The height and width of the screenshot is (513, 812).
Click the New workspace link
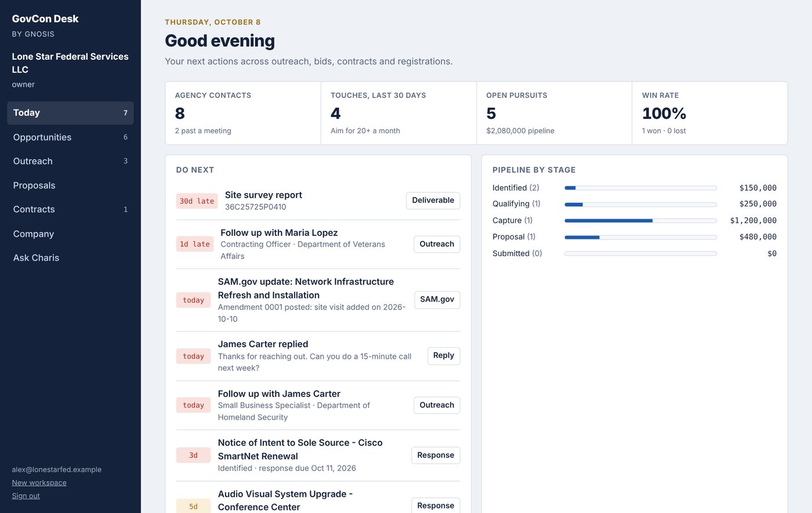pos(39,483)
